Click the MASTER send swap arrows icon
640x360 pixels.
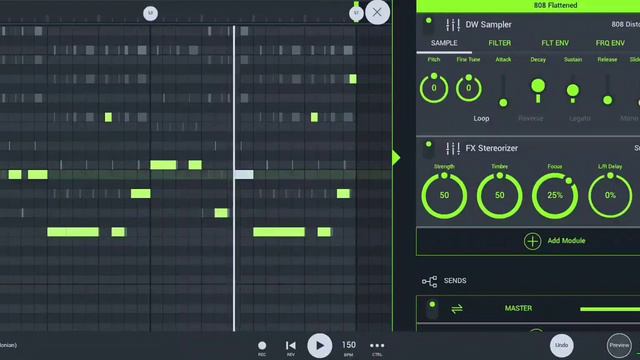tap(457, 309)
